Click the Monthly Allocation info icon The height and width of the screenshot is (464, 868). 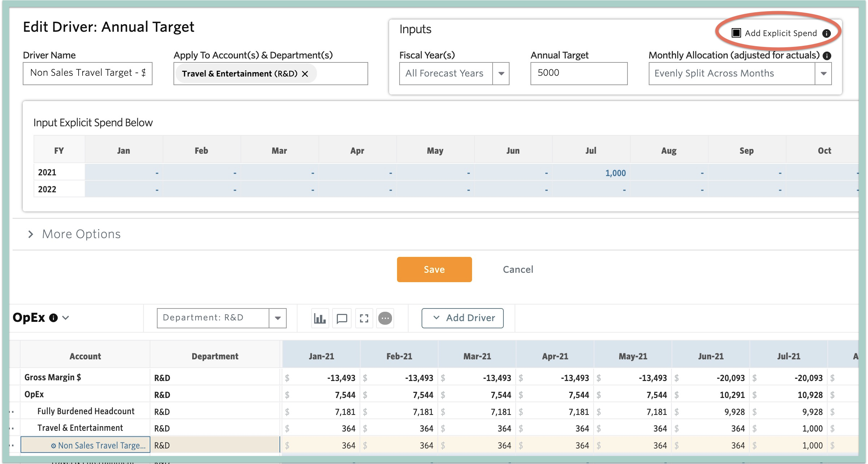(827, 56)
